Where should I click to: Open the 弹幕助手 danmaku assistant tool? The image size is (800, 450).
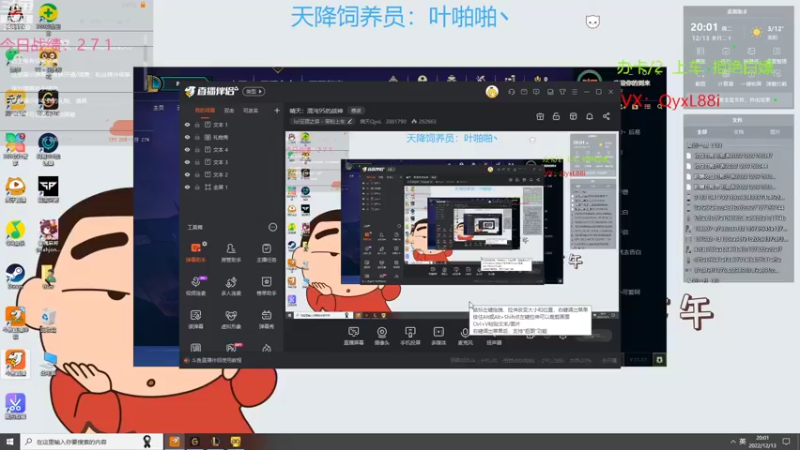click(x=195, y=253)
